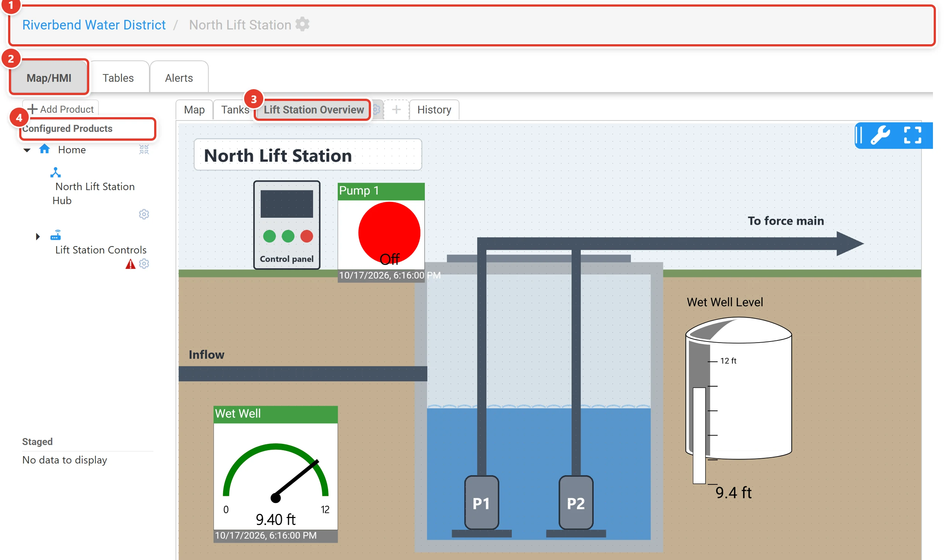The width and height of the screenshot is (944, 560).
Task: Open North Lift Station settings gear in breadcrumb
Action: (x=302, y=24)
